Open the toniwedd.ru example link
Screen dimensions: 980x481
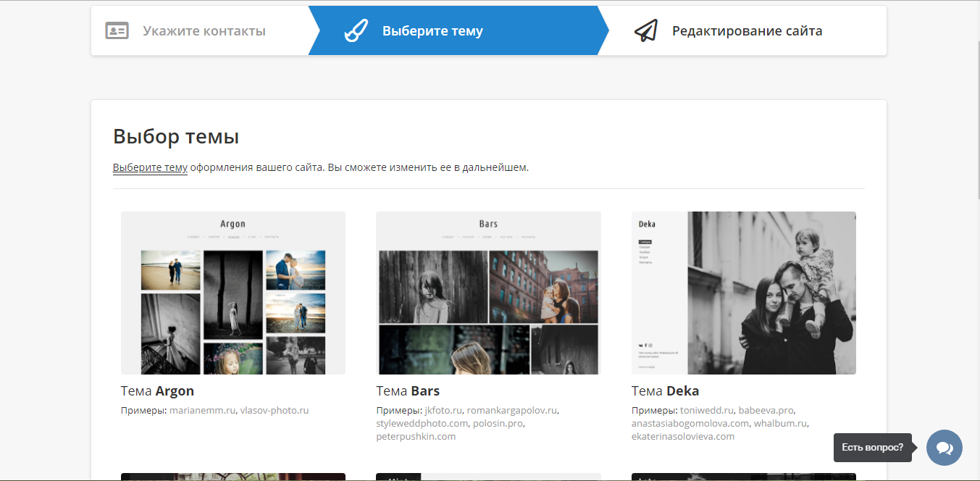(x=707, y=410)
